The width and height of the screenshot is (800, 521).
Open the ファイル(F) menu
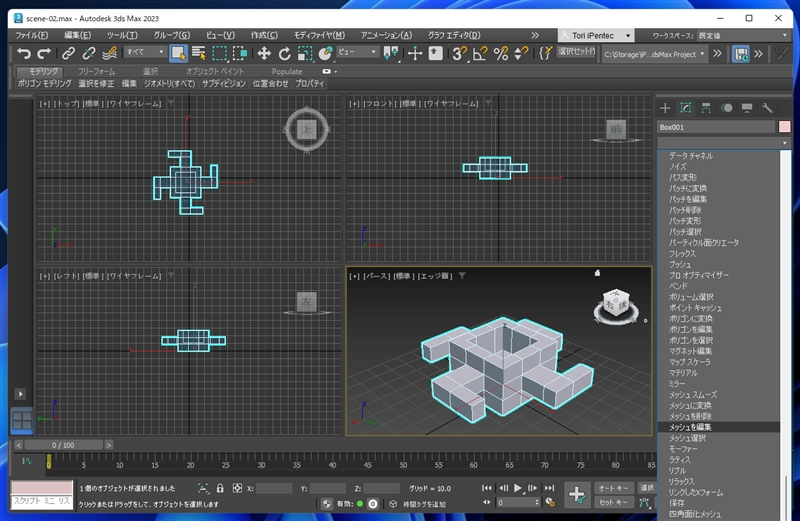click(32, 35)
